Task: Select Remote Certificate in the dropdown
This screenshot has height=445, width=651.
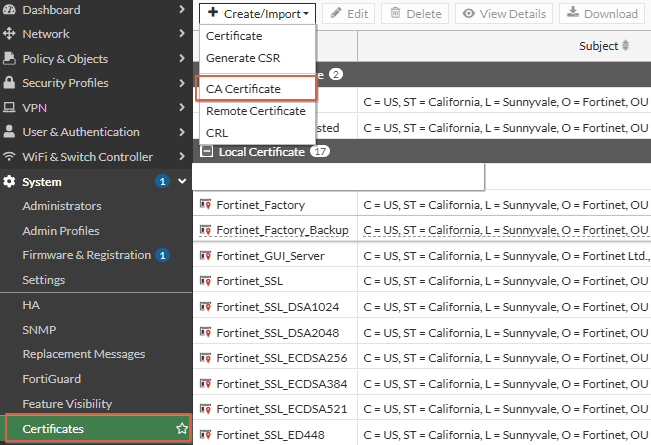Action: pyautogui.click(x=257, y=111)
